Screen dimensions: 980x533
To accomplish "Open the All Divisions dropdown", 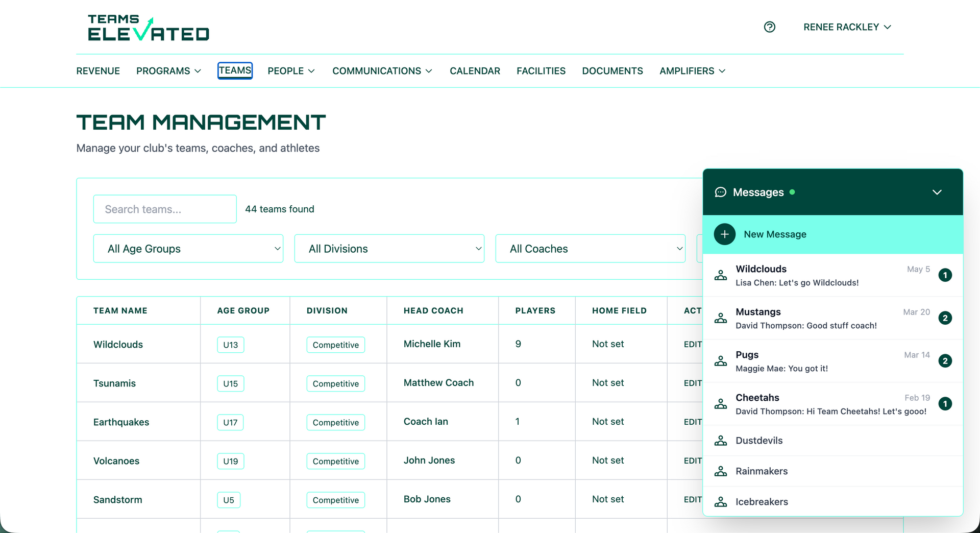I will point(389,249).
